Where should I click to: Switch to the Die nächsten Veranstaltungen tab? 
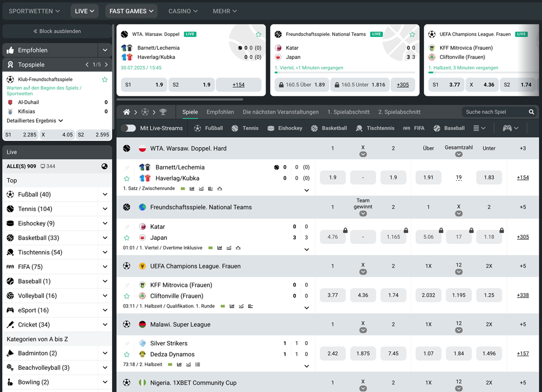(280, 112)
